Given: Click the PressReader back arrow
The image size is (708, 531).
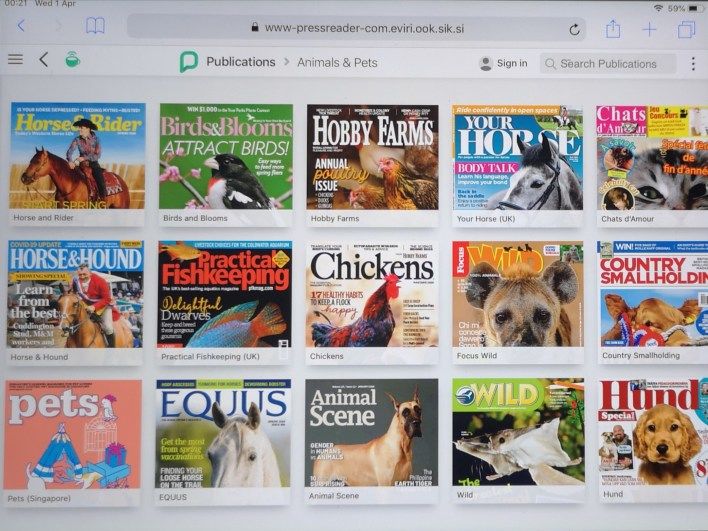Looking at the screenshot, I should pos(43,60).
